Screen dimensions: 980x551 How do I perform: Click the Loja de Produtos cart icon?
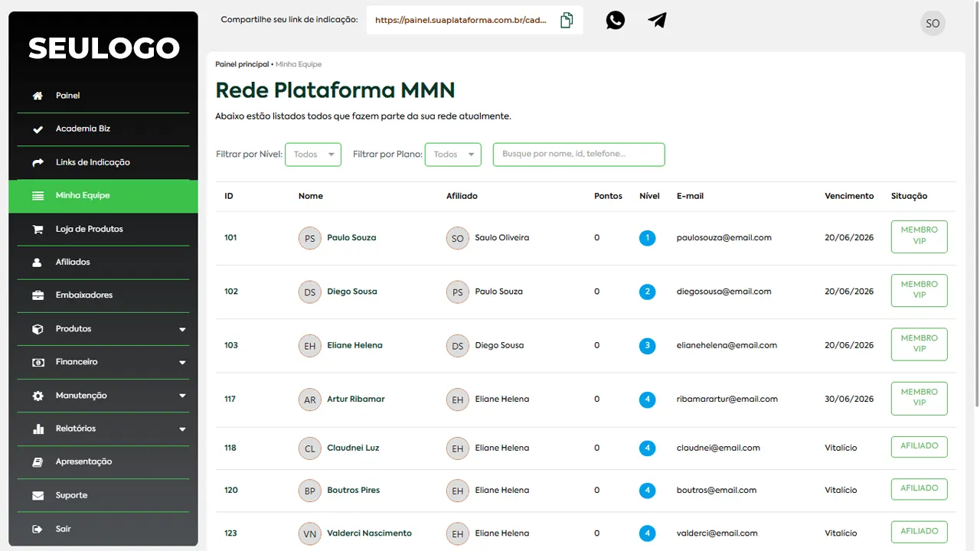click(x=38, y=229)
